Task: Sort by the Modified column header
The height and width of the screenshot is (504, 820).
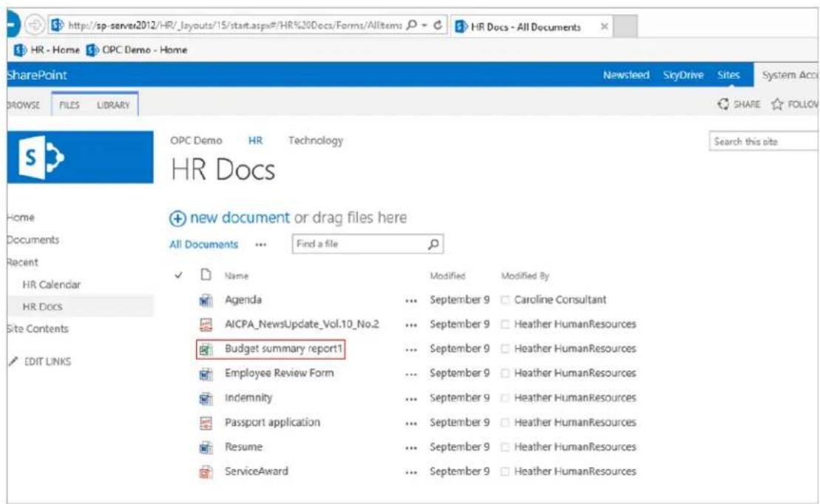Action: (x=447, y=276)
